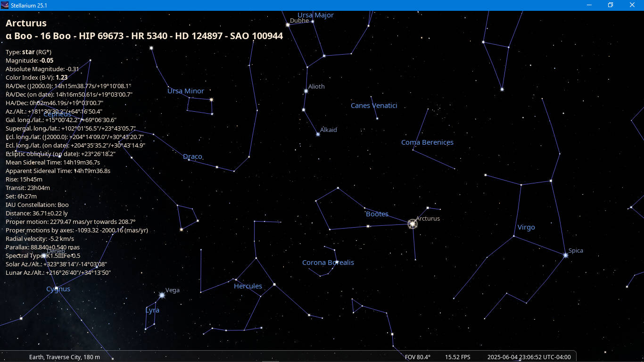Pick the star Alkaid
The width and height of the screenshot is (644, 362).
318,134
